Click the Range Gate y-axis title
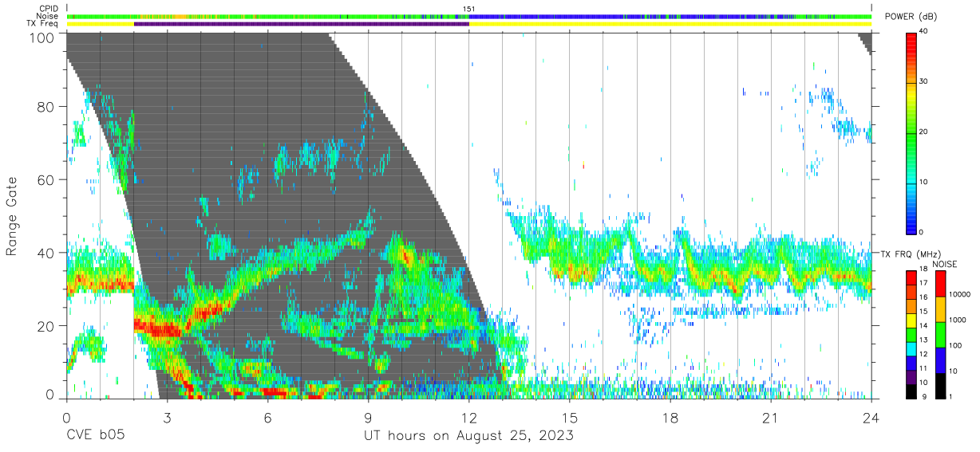This screenshot has width=980, height=452. [x=12, y=216]
